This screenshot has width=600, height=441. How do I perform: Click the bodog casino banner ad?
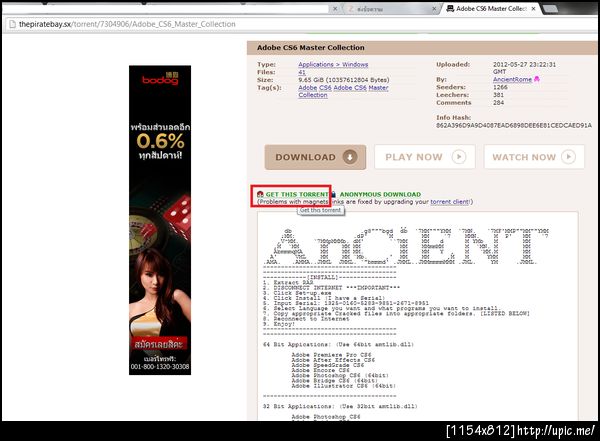click(x=160, y=220)
